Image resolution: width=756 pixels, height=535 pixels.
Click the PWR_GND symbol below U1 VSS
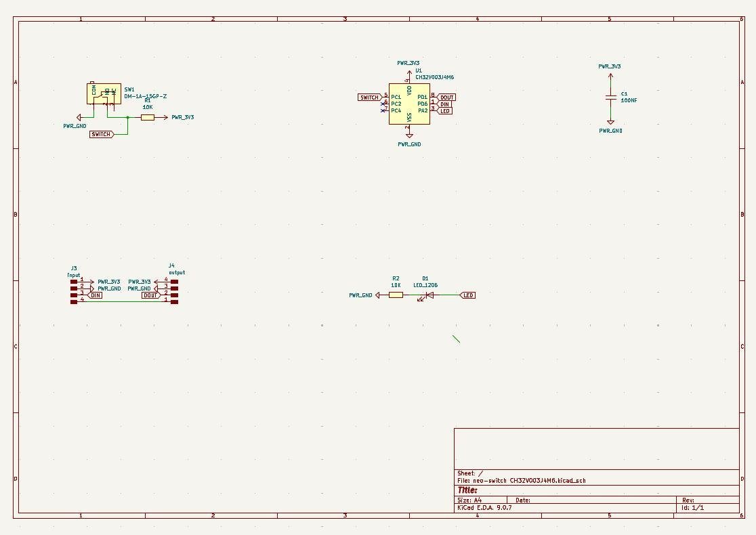pyautogui.click(x=409, y=136)
